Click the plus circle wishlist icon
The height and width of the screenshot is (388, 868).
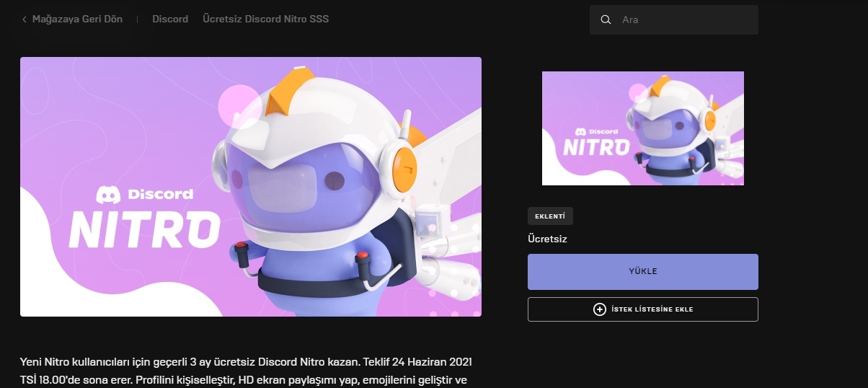600,309
